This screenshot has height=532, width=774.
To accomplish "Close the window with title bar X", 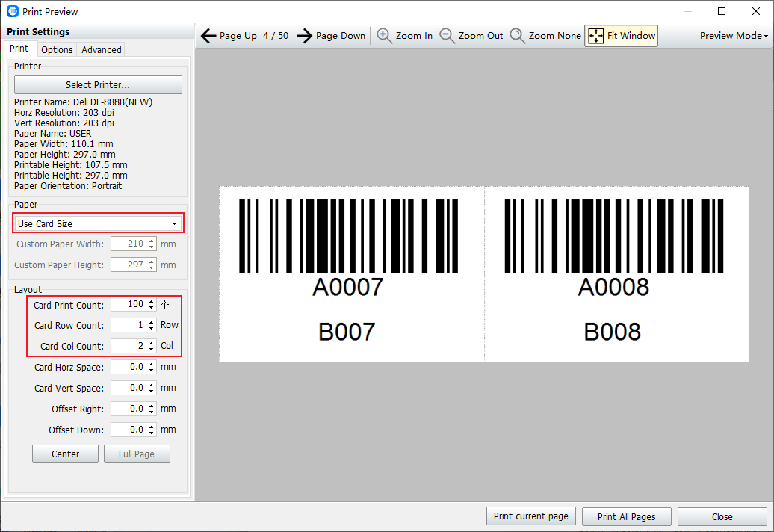I will click(756, 11).
